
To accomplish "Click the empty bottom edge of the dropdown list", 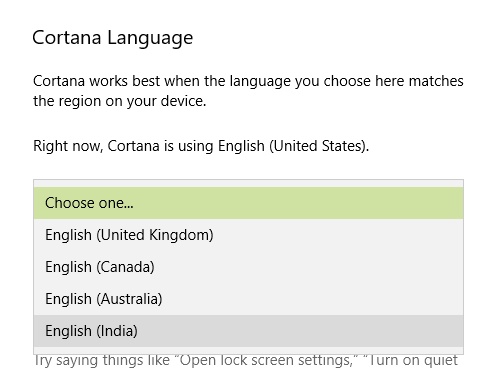I will 248,350.
